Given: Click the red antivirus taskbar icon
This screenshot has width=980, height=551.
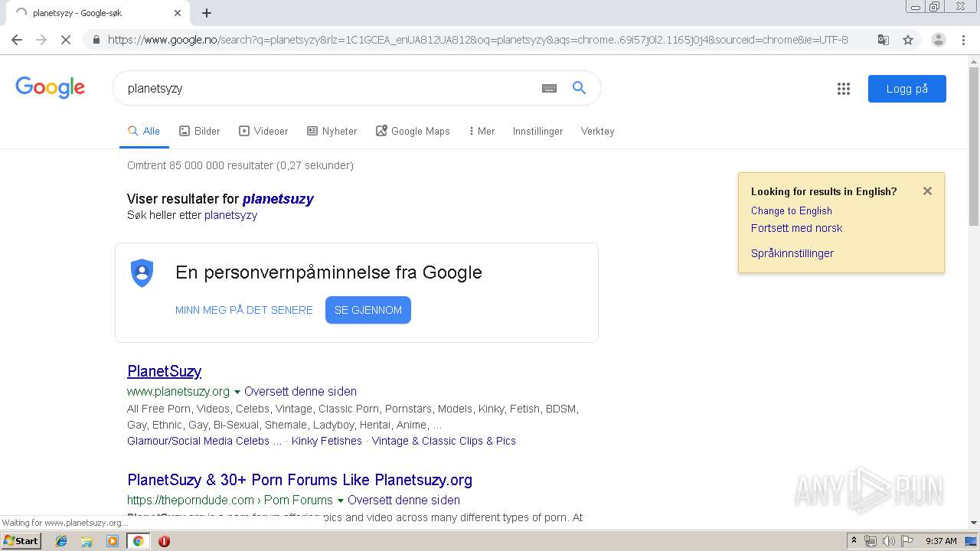Looking at the screenshot, I should tap(164, 541).
